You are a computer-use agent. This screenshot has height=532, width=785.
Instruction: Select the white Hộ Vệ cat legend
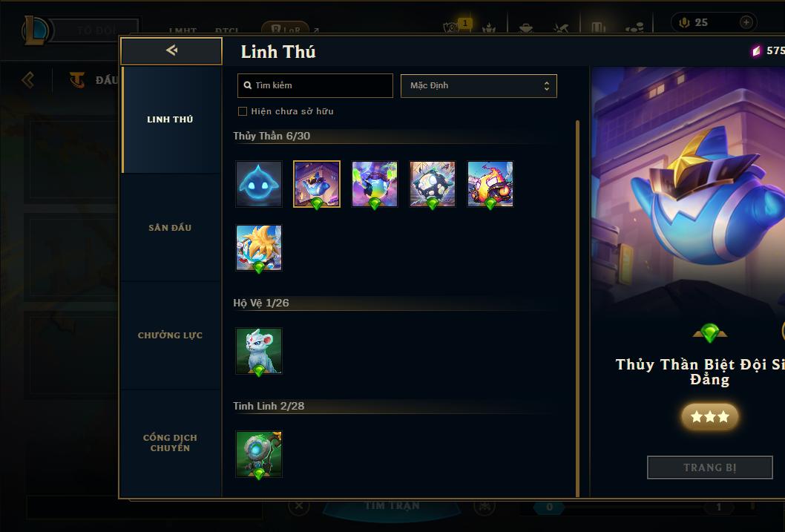pos(259,351)
